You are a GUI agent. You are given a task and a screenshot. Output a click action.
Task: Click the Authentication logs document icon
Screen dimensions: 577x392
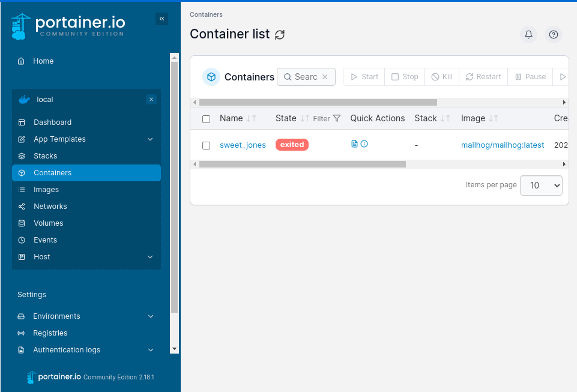tap(21, 350)
